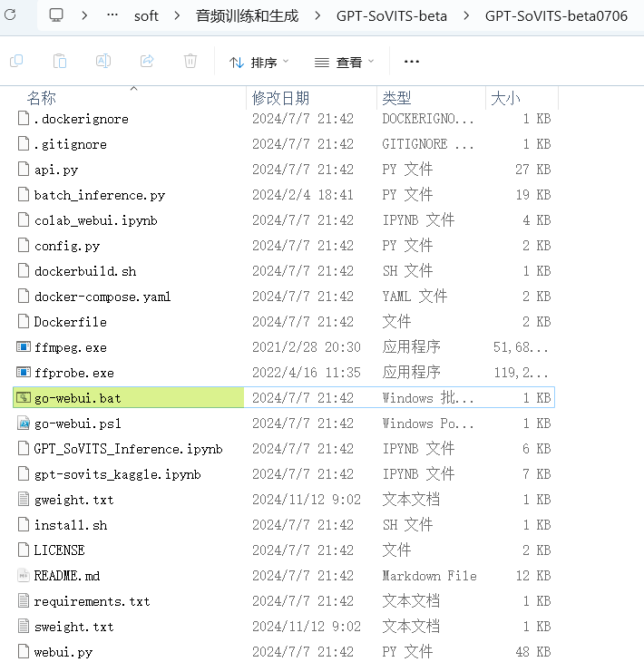Viewport: 644px width, 662px height.
Task: Open the hidden path ellipsis in breadcrumb
Action: (112, 15)
